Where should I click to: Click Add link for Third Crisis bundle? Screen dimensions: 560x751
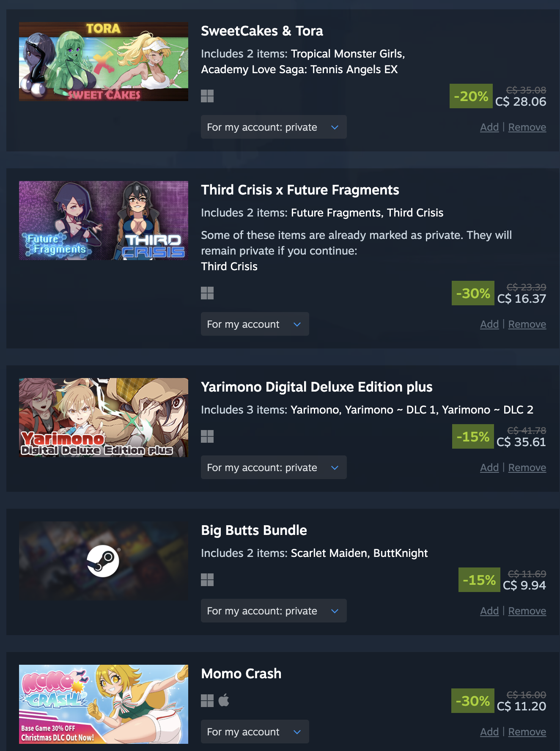(x=489, y=324)
